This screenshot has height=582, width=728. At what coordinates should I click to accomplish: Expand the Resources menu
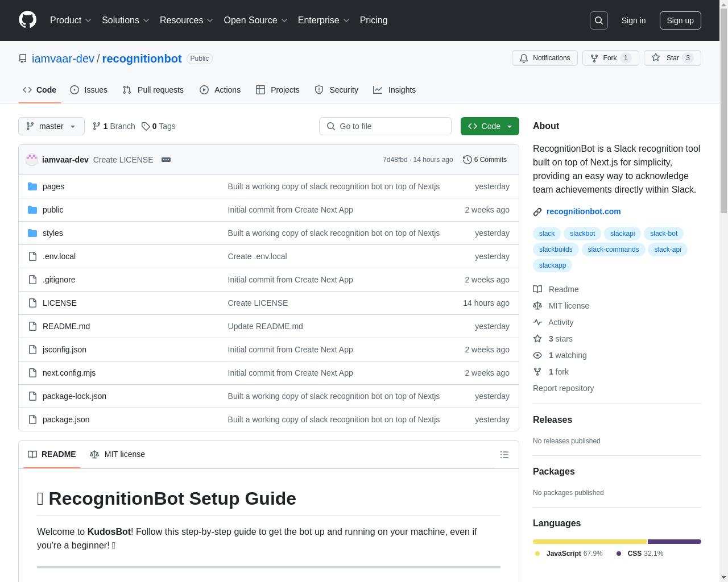point(187,20)
